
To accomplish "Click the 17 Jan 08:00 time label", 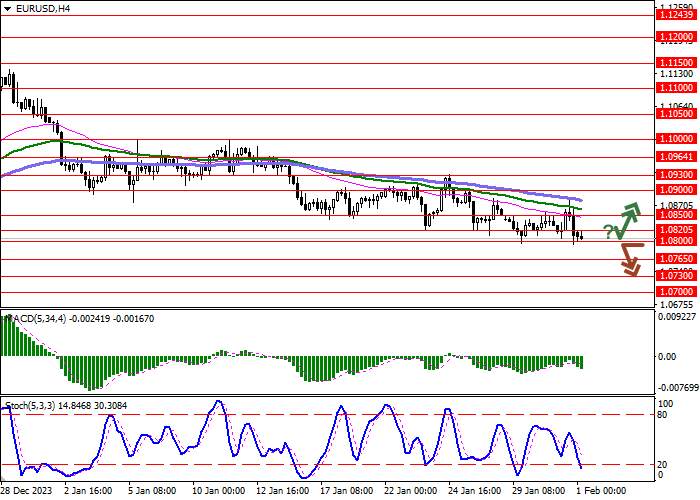I will 347,491.
